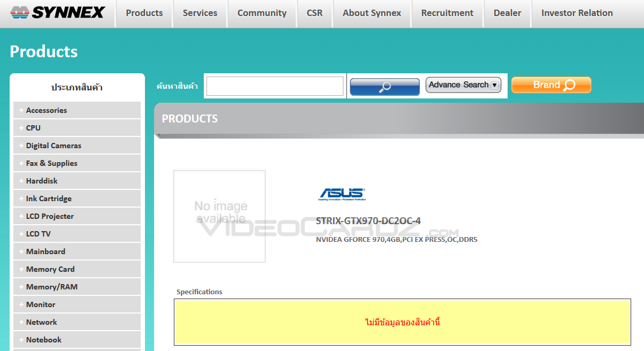Expand the Harddisk category
The image size is (644, 351).
77,181
